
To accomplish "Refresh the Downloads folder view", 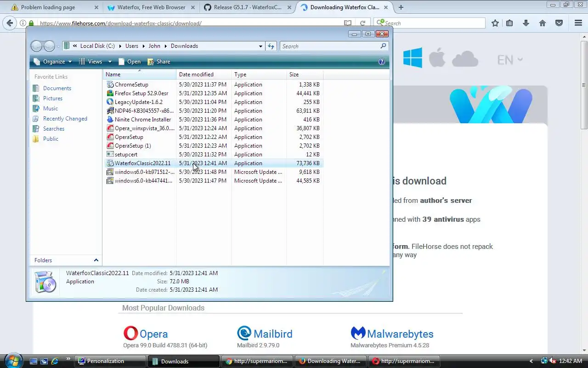I will 271,46.
